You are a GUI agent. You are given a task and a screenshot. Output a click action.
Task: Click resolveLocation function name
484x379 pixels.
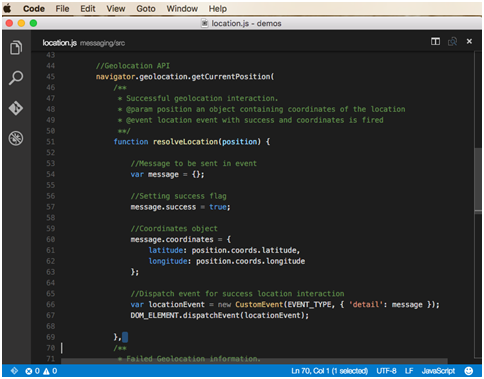pos(185,142)
